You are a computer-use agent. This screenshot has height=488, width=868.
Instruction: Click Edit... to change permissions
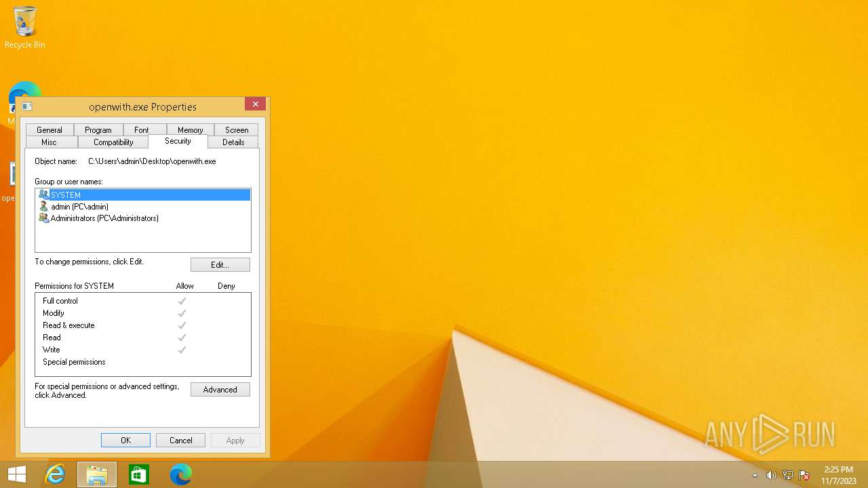click(x=220, y=264)
